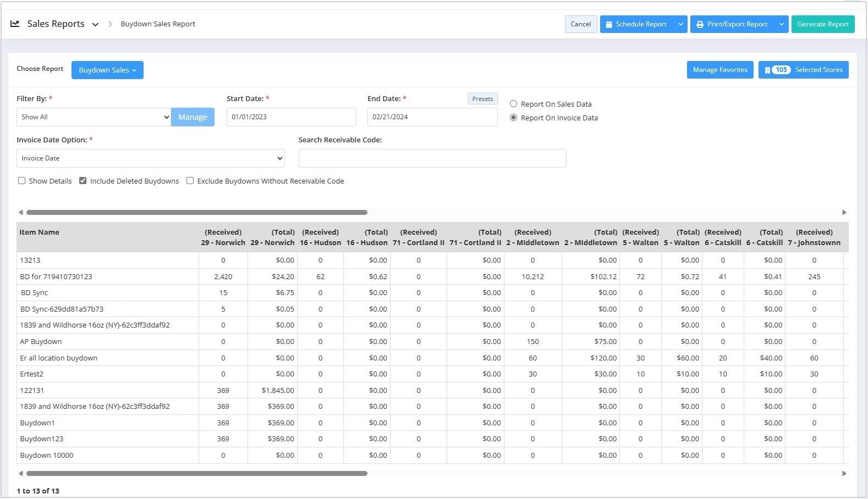Click the Buydown Sales Report breadcrumb
The height and width of the screenshot is (499, 868).
pos(158,24)
